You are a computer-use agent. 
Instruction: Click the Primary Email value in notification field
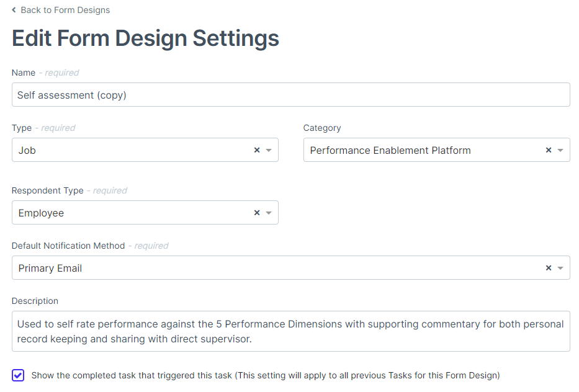[50, 268]
